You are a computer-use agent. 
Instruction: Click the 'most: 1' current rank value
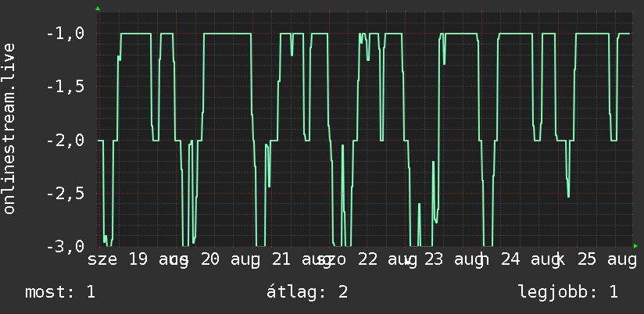pyautogui.click(x=60, y=292)
